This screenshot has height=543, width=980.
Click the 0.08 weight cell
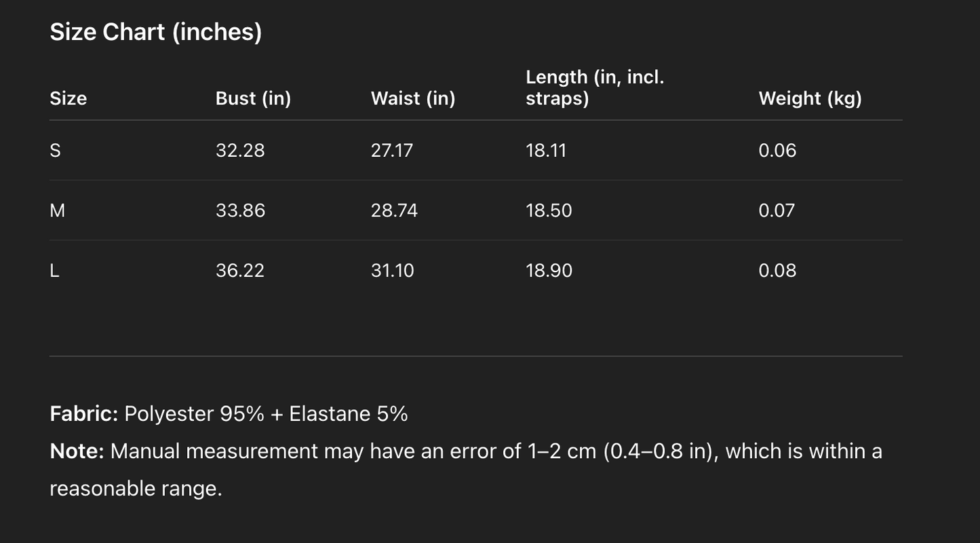tap(777, 270)
